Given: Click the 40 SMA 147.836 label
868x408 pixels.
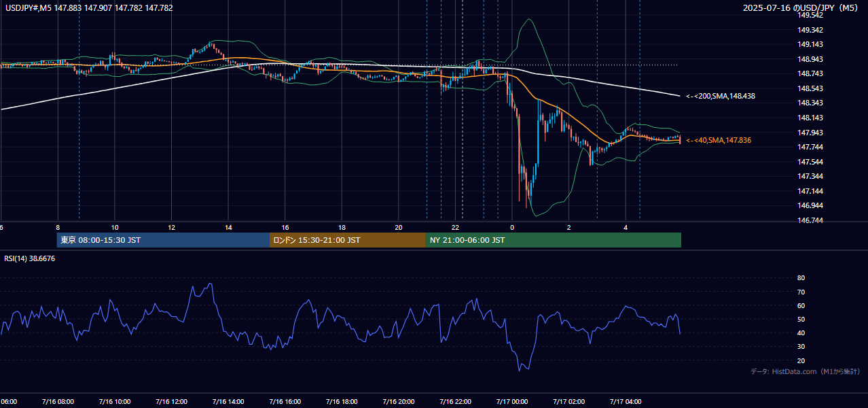Looking at the screenshot, I should tap(719, 140).
